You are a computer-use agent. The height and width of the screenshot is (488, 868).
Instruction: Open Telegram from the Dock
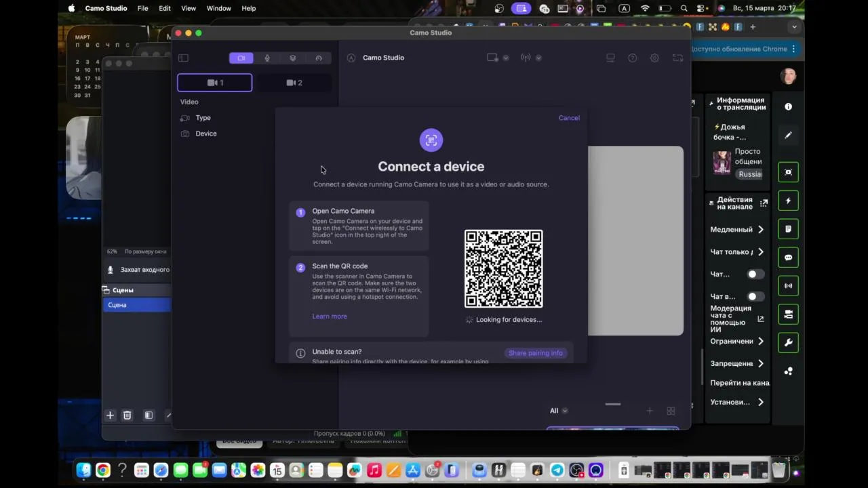557,470
